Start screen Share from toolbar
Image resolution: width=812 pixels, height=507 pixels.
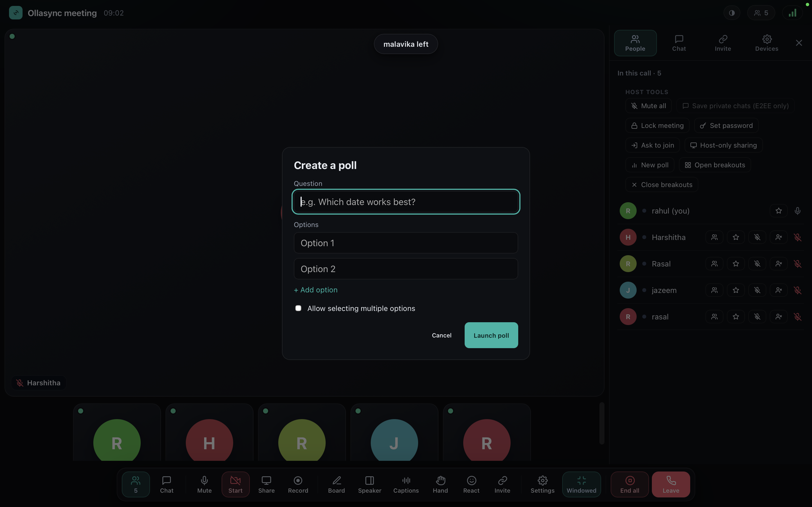(x=266, y=484)
